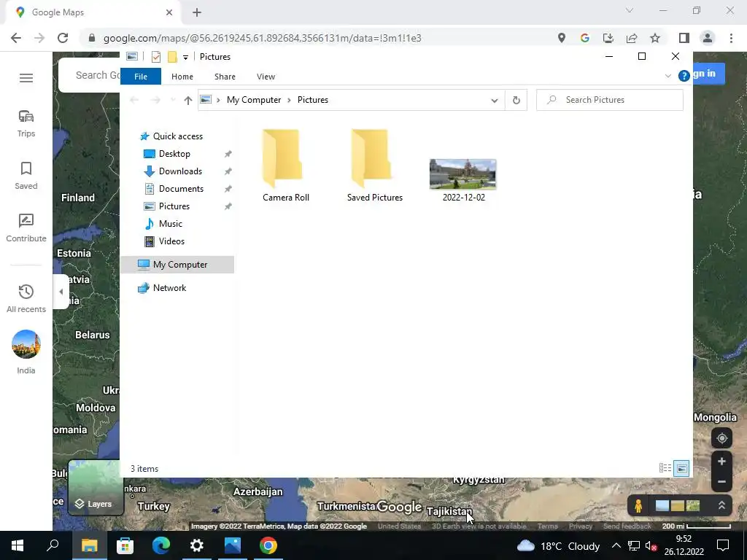747x560 pixels.
Task: Open Documents from Quick access
Action: pyautogui.click(x=181, y=189)
